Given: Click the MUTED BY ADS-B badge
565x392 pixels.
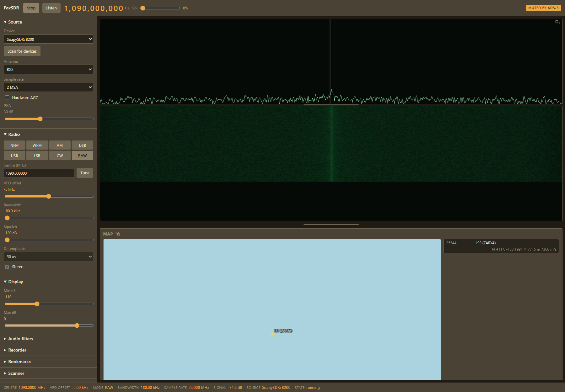Looking at the screenshot, I should pyautogui.click(x=543, y=8).
